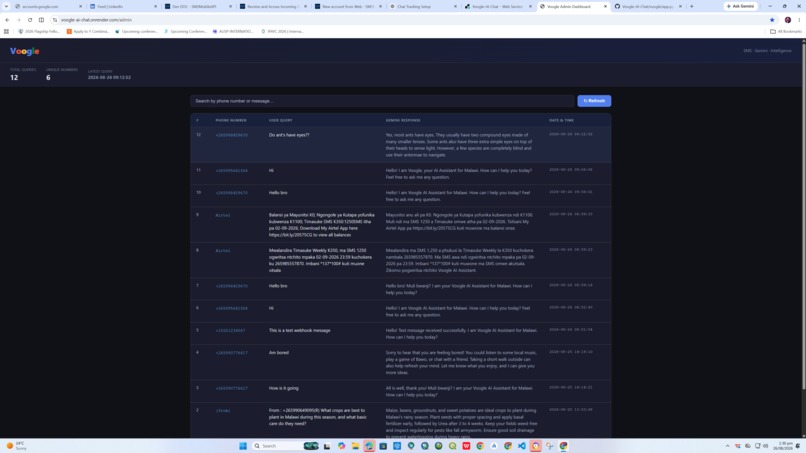Open the Windows Start menu
The height and width of the screenshot is (453, 806).
point(243,446)
